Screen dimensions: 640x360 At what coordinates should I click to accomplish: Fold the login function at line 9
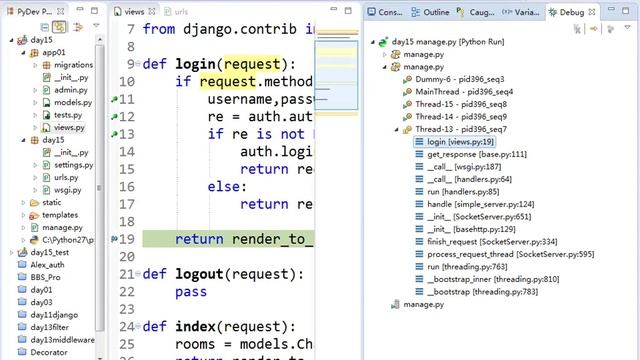click(138, 64)
